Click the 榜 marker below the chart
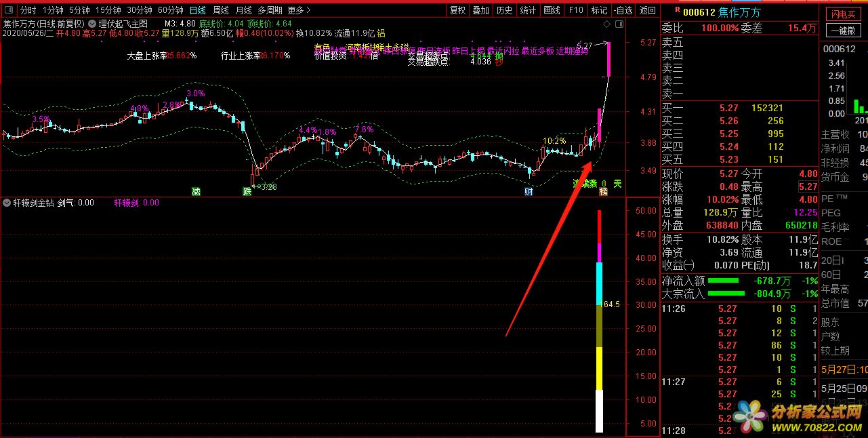 point(603,192)
